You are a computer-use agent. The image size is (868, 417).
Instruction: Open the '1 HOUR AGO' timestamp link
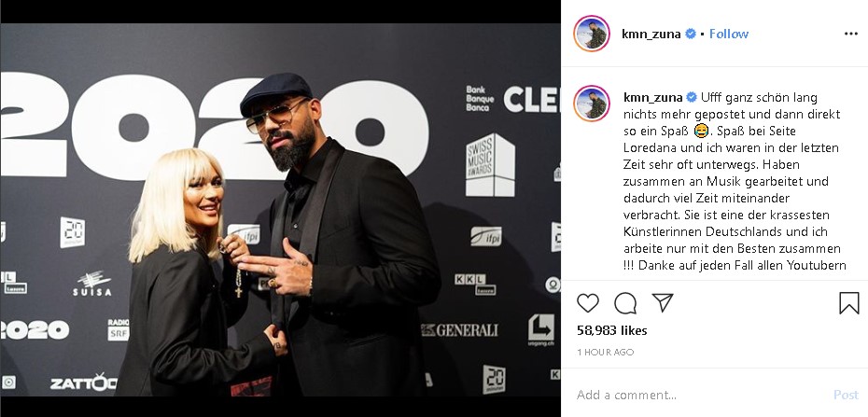(606, 352)
